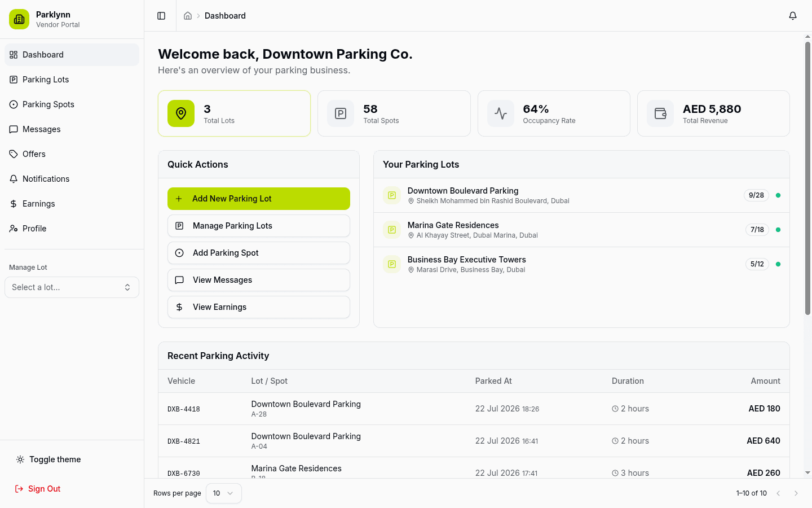Click the Amount column header

coord(765,381)
